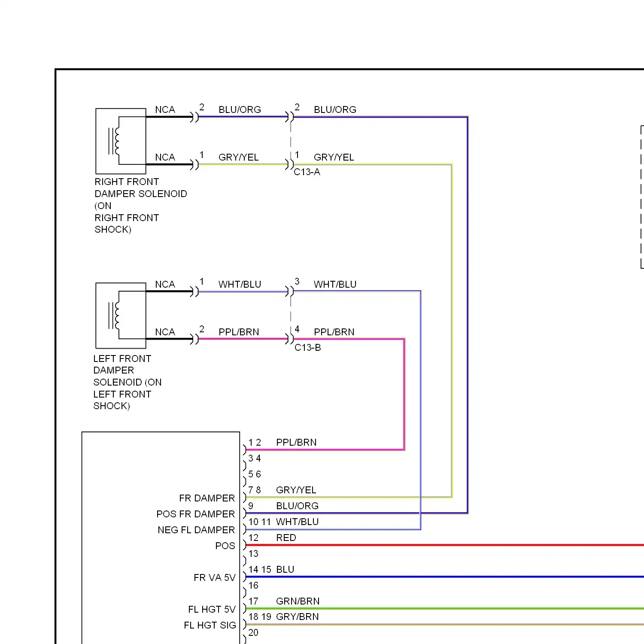Viewport: 644px width, 644px height.
Task: Click module pin numbers 3 4
Action: click(x=255, y=458)
